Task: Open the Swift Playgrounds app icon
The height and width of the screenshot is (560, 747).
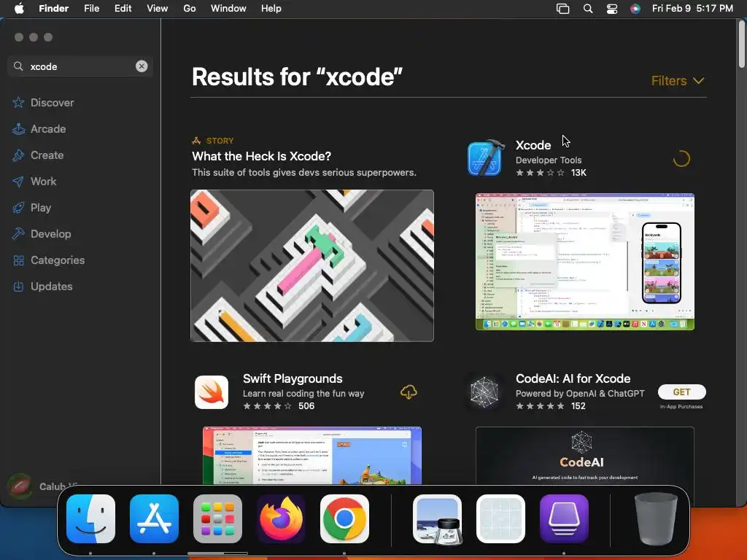Action: click(212, 392)
